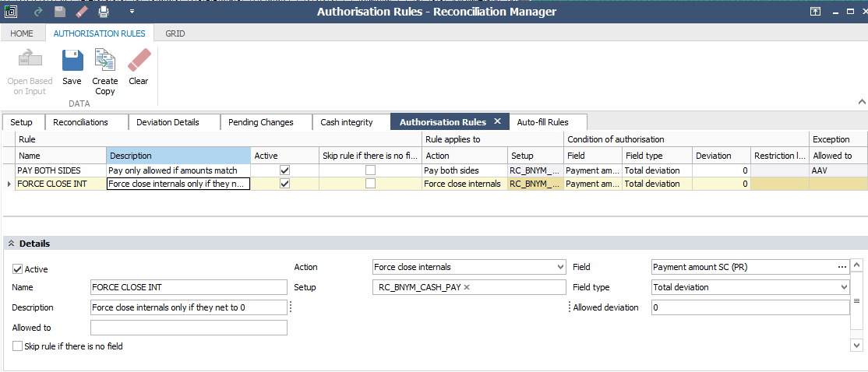Click the Deviation column header
This screenshot has height=372, width=868.
tap(722, 156)
